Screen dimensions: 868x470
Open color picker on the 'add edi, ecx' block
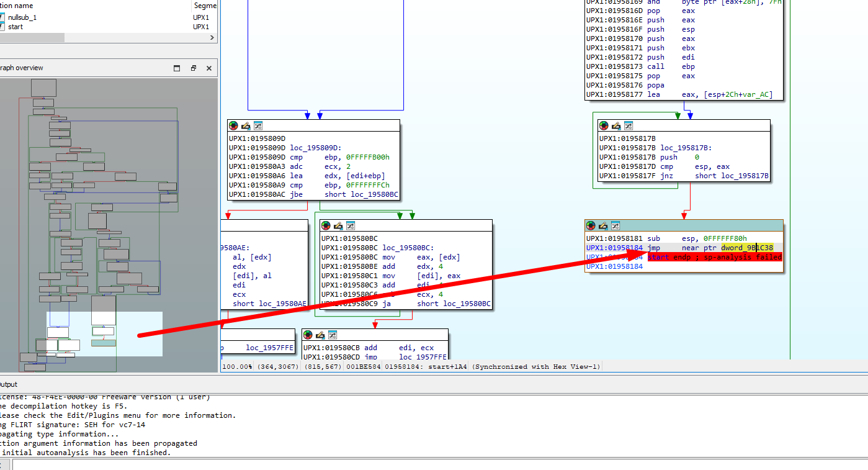click(x=308, y=335)
